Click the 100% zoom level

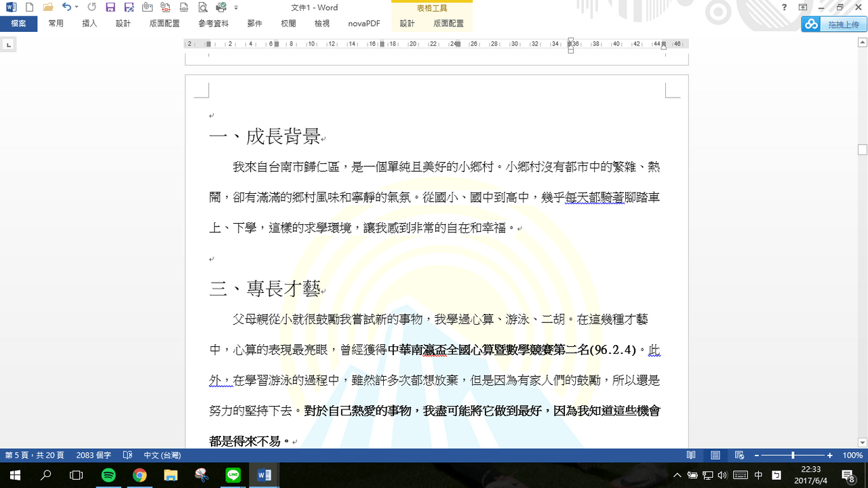click(x=852, y=455)
